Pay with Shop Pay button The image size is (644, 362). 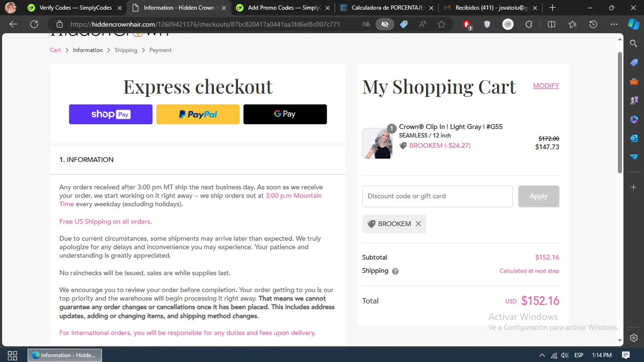tap(111, 114)
